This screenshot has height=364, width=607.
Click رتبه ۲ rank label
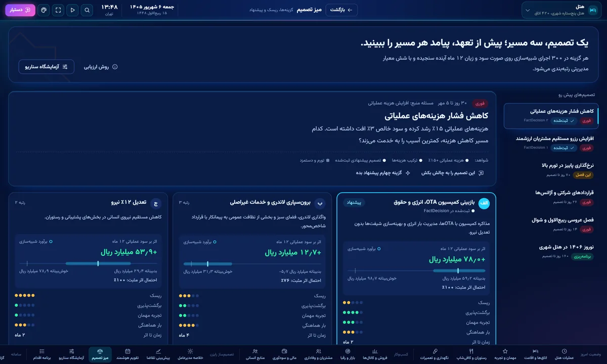(20, 203)
